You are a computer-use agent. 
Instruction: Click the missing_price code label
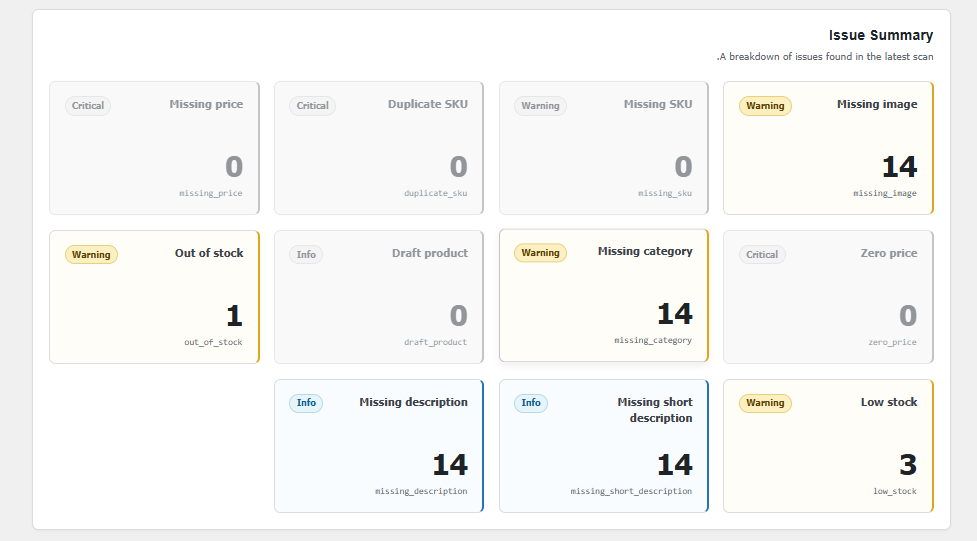[x=211, y=193]
